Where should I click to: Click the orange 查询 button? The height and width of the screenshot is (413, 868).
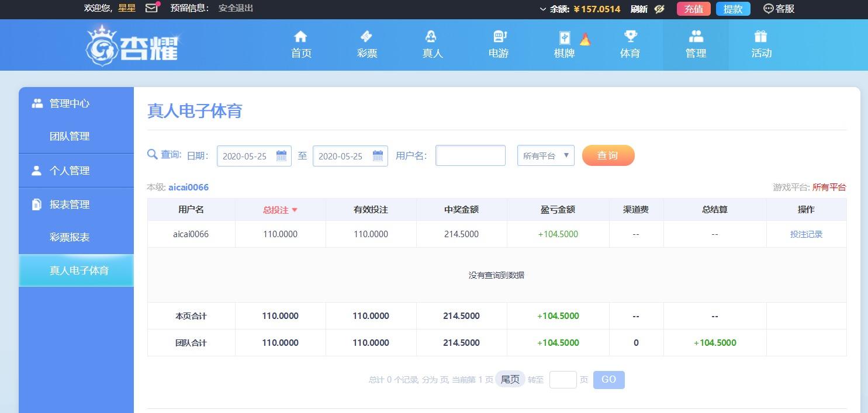tap(608, 155)
